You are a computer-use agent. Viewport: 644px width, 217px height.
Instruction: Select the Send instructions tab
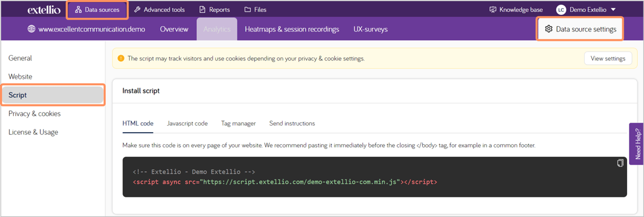pos(292,123)
